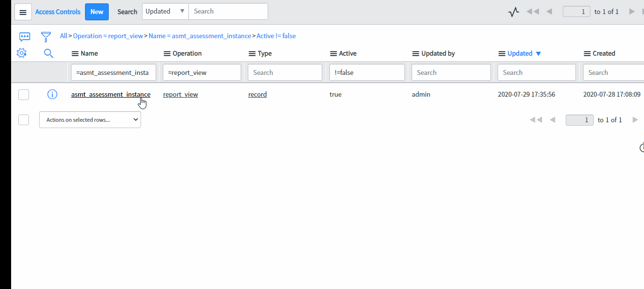Screen dimensions: 644x289
Task: Click the list comments bubble icon
Action: click(x=25, y=36)
